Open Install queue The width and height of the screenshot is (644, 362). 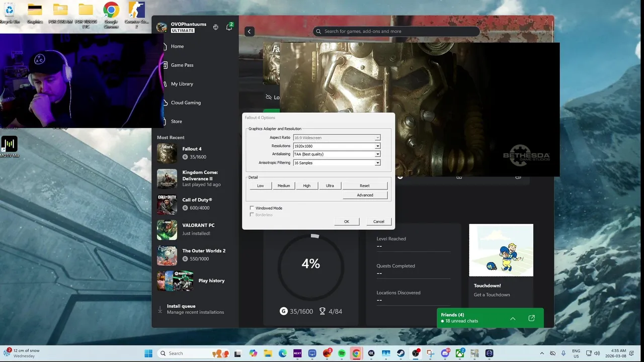[195, 309]
